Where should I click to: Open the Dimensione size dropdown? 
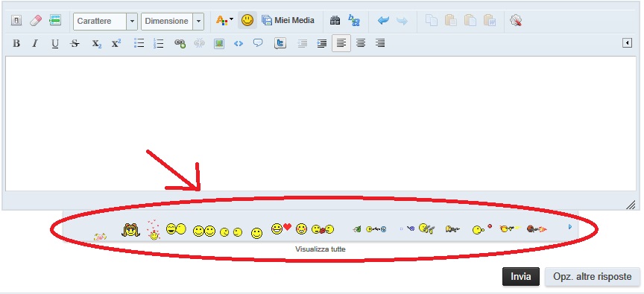pos(172,22)
